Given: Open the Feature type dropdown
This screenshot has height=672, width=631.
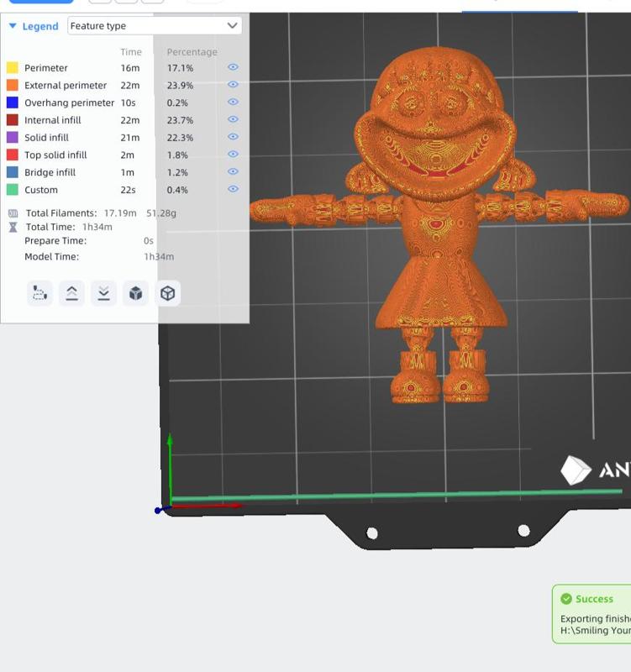Looking at the screenshot, I should (155, 26).
